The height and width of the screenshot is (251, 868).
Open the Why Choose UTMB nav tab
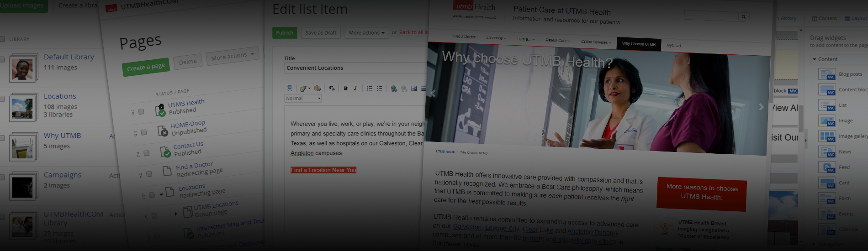coord(638,44)
